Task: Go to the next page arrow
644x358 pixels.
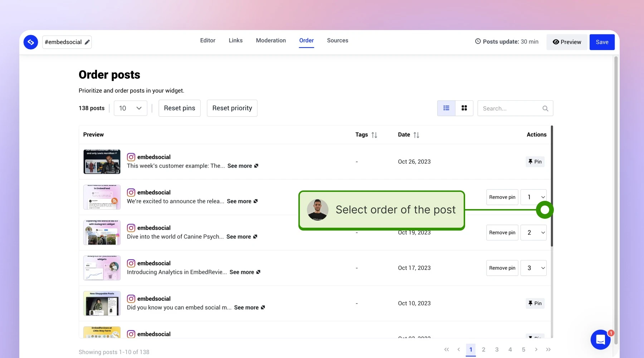Action: point(536,349)
